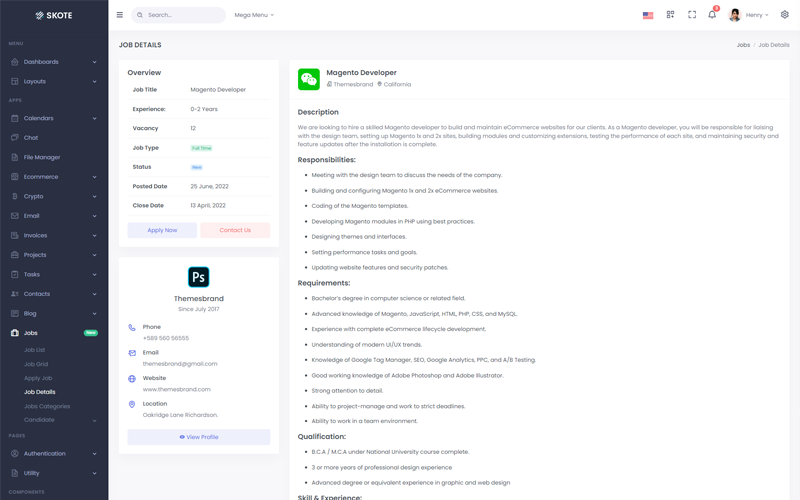Click the View Profile button
Screen dimensions: 800x500
[x=199, y=437]
